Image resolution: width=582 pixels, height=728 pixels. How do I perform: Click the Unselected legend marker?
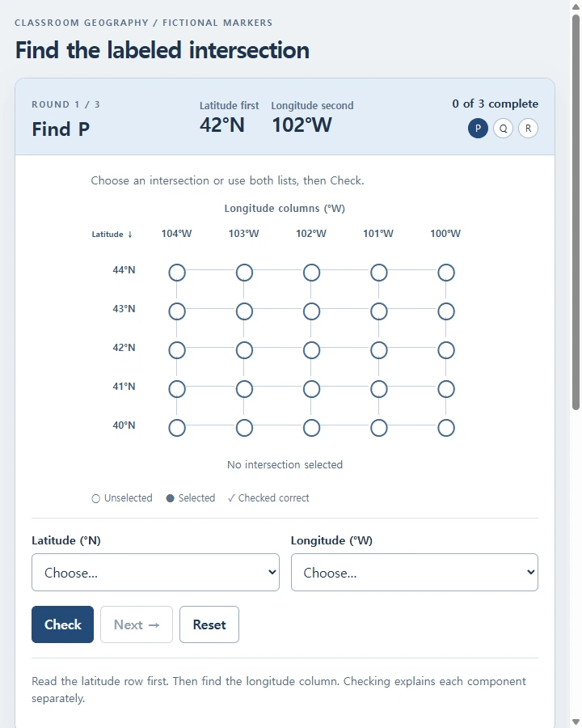[95, 498]
